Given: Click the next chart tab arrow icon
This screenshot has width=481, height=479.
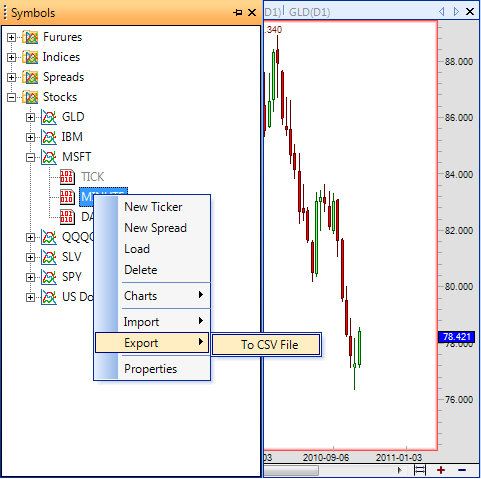Looking at the screenshot, I should coord(456,12).
